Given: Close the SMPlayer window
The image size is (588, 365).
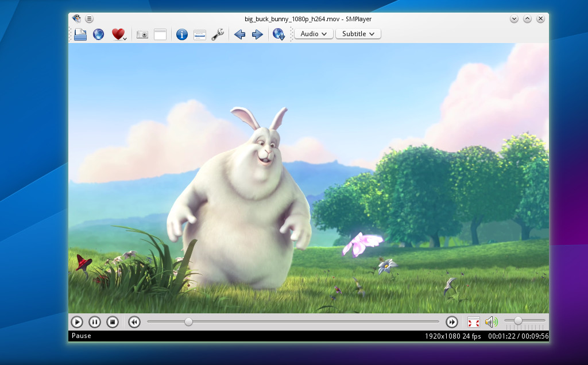Looking at the screenshot, I should click(540, 19).
